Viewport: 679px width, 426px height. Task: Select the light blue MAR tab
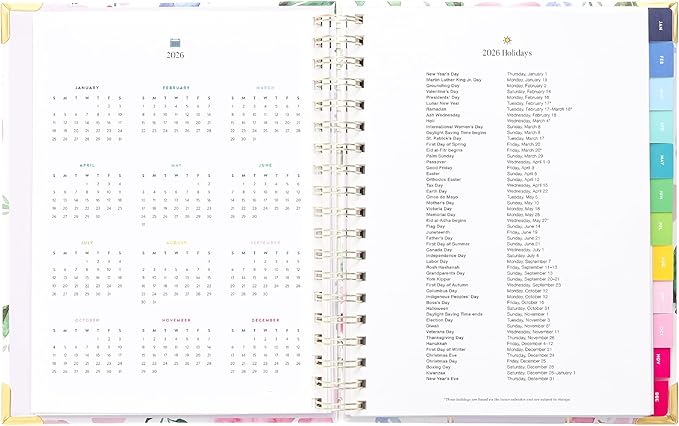[x=661, y=94]
